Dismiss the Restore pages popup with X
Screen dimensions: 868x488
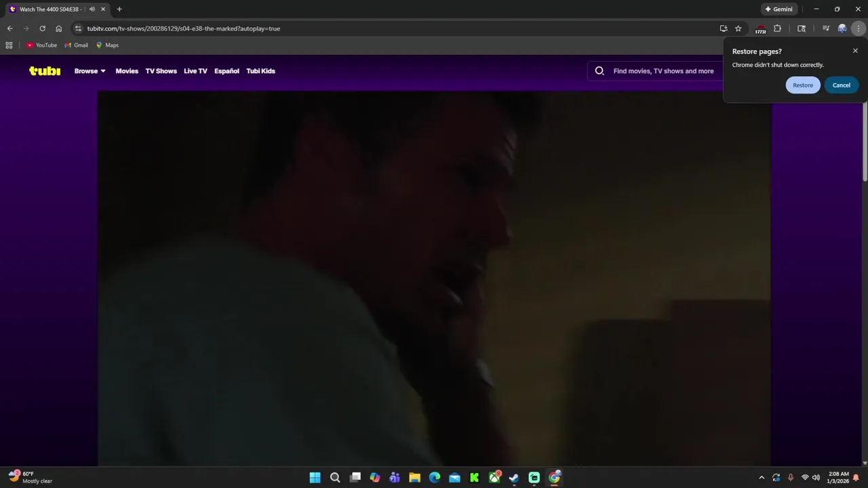coord(855,51)
